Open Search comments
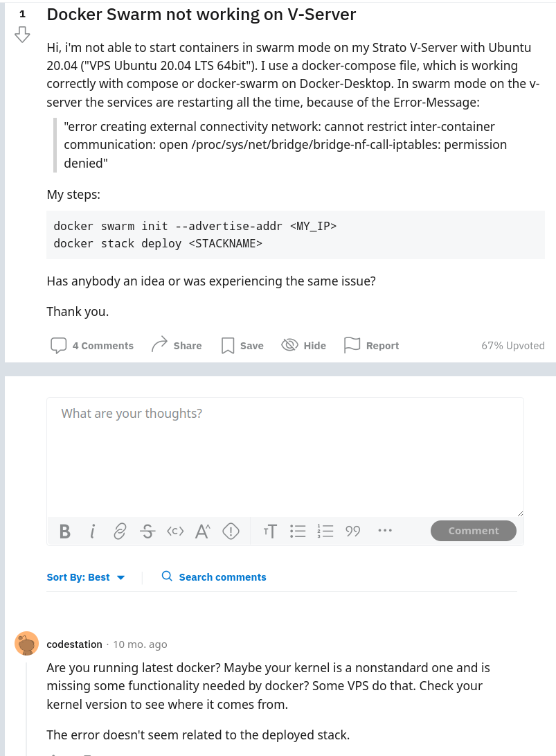 tap(213, 577)
